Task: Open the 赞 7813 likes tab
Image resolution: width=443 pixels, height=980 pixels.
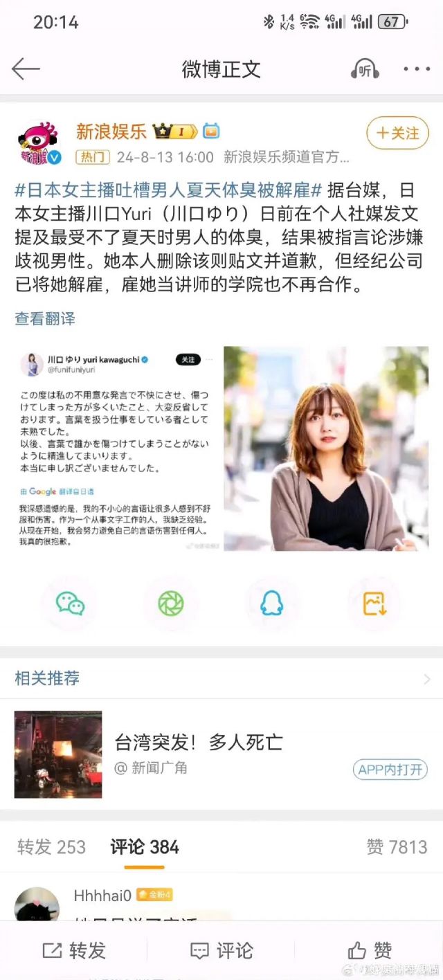Action: (397, 847)
